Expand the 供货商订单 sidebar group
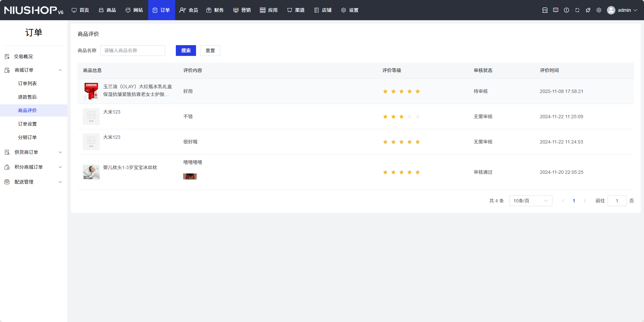Image resolution: width=644 pixels, height=322 pixels. pyautogui.click(x=34, y=152)
